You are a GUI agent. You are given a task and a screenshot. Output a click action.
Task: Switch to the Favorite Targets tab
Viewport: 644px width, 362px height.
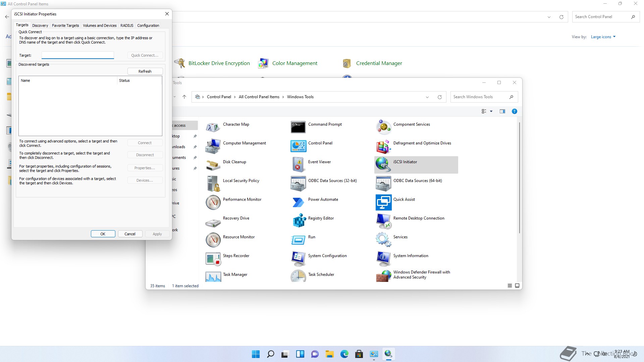(x=65, y=25)
